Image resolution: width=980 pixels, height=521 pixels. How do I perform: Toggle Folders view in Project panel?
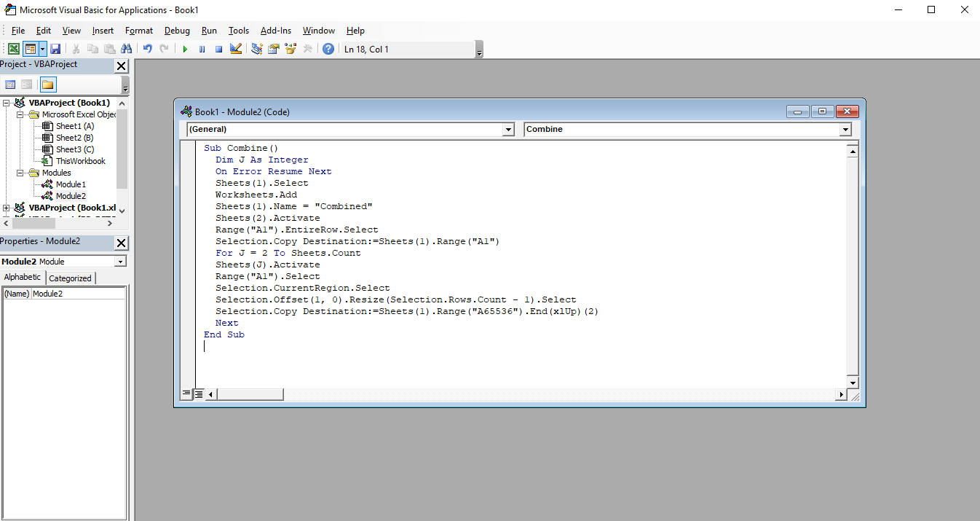click(47, 85)
